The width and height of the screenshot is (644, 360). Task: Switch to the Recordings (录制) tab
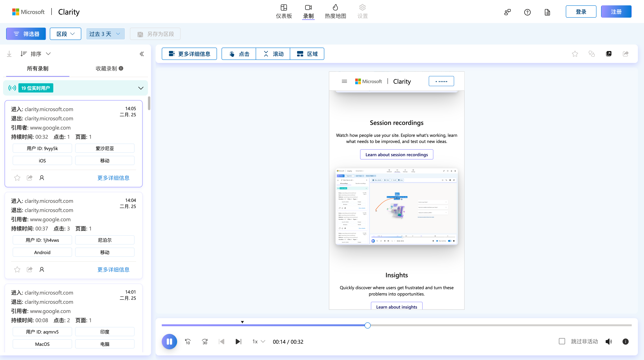(308, 12)
